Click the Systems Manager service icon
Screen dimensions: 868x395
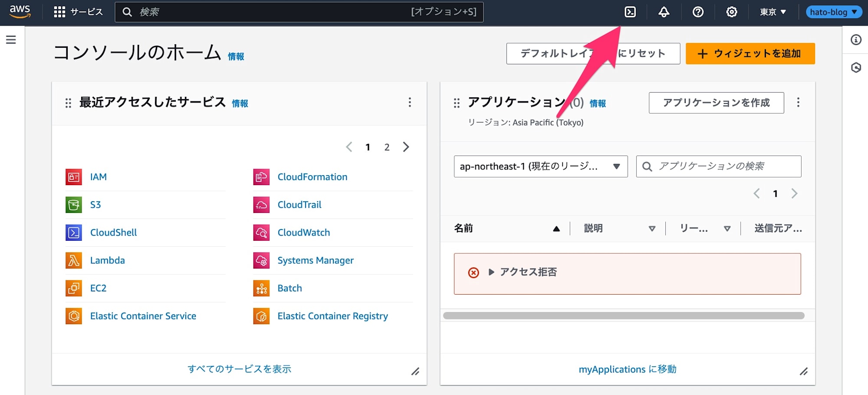point(261,260)
